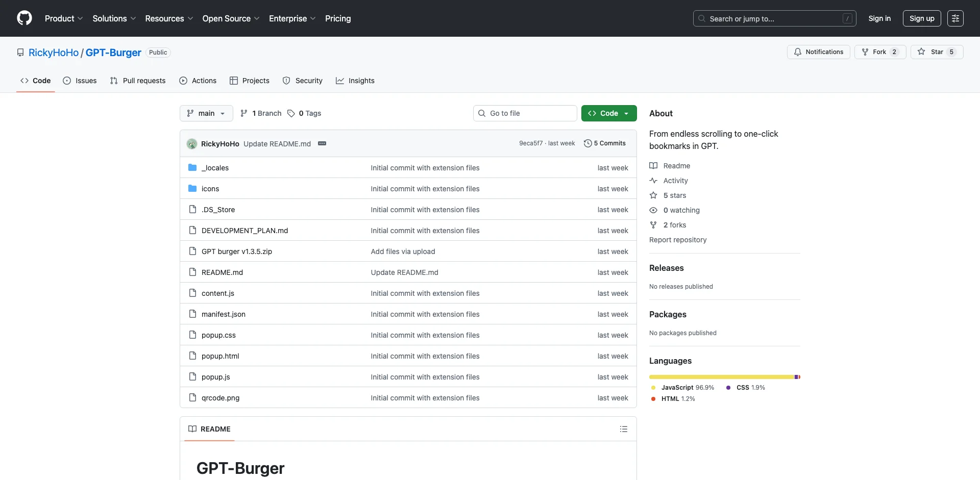Open Notifications for this repository
Viewport: 980px width, 480px height.
(x=818, y=52)
